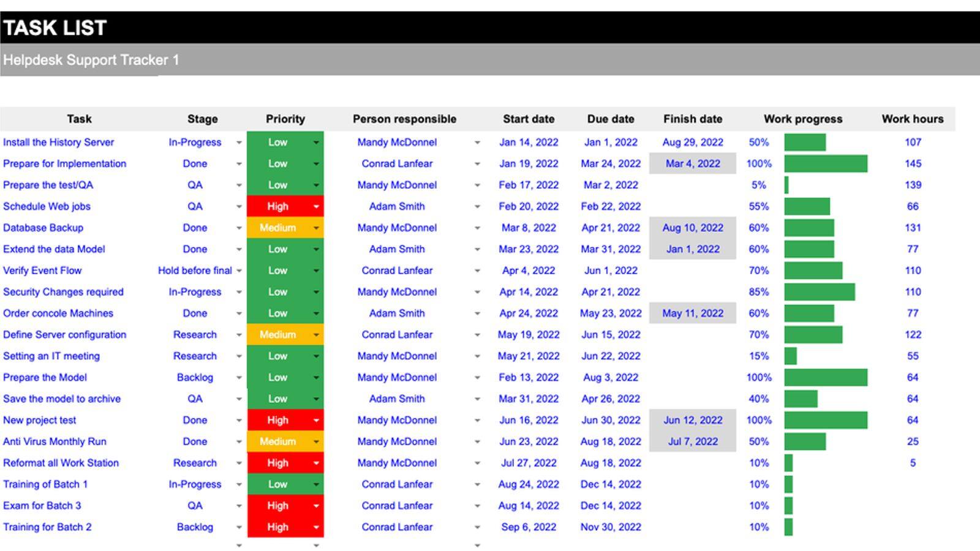Click work hours value 145
980x551 pixels.
[913, 163]
